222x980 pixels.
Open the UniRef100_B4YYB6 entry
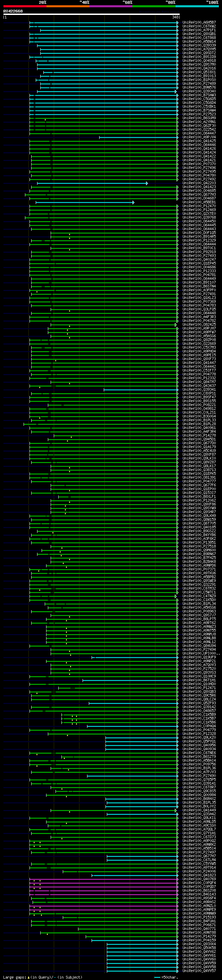coord(199,535)
